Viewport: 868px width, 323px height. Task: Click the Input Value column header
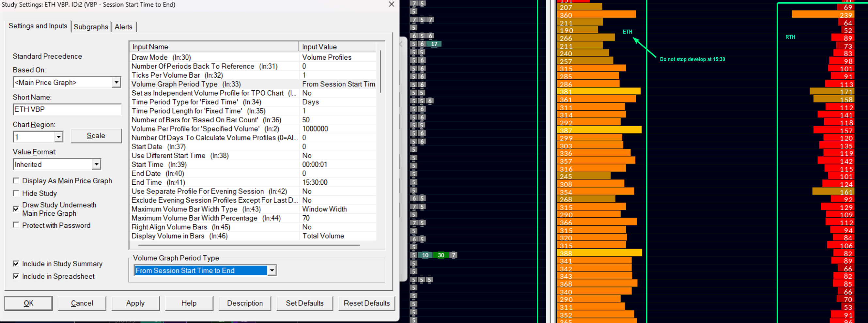pos(338,47)
